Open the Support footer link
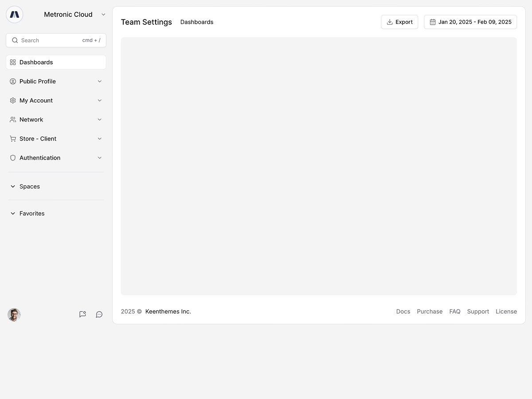The image size is (532, 399). tap(478, 312)
